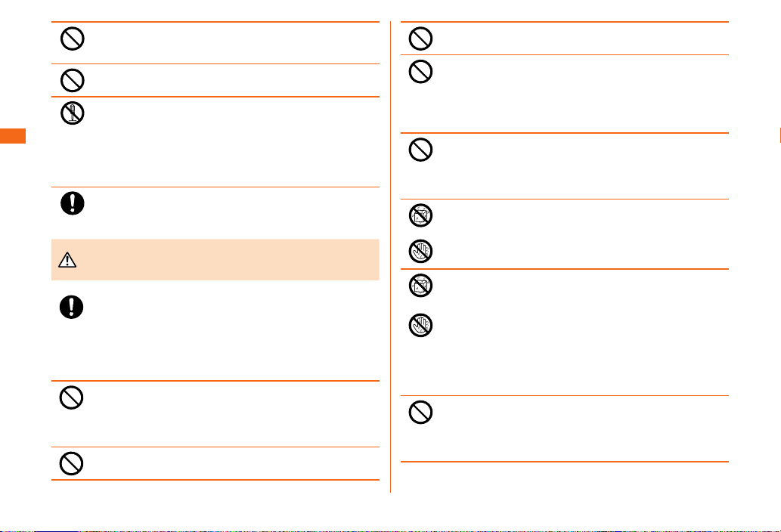The image size is (781, 532).
Task: Click the lower no-water-exposure prohibition icon in right column
Action: click(420, 286)
